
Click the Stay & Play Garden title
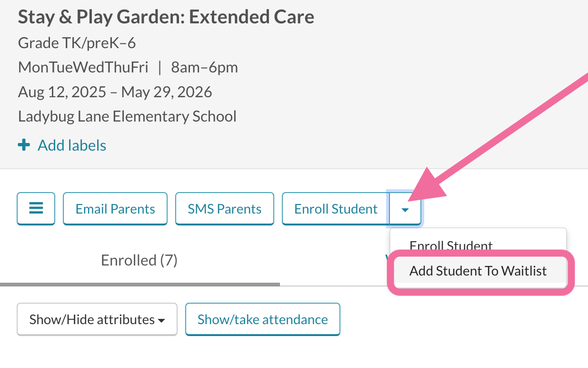tap(166, 17)
